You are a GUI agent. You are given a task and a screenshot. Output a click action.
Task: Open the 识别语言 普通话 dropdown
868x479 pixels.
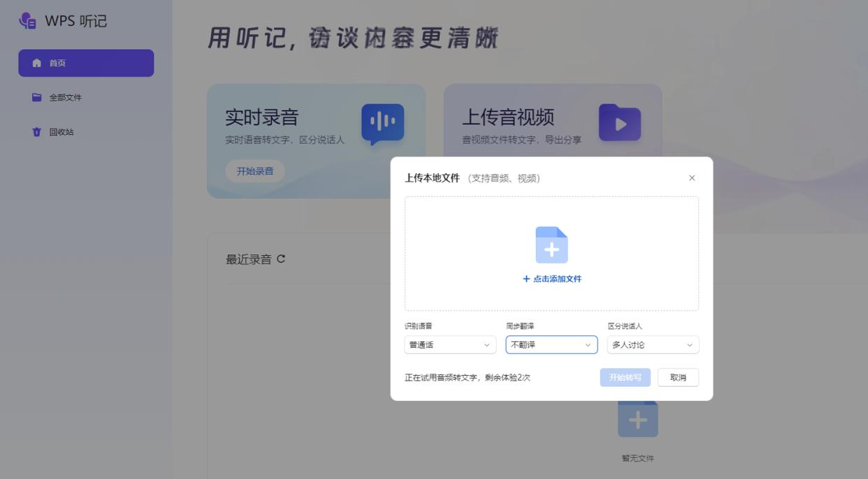[450, 345]
